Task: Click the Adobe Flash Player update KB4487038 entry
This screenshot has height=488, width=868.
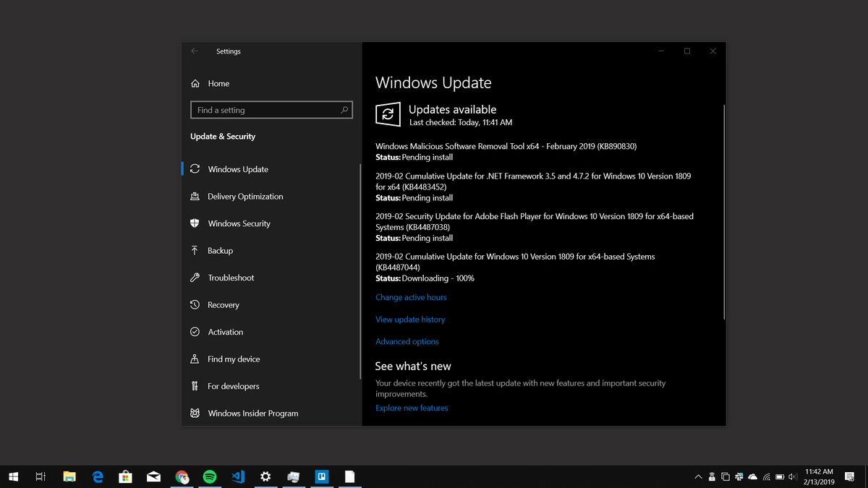Action: tap(535, 227)
